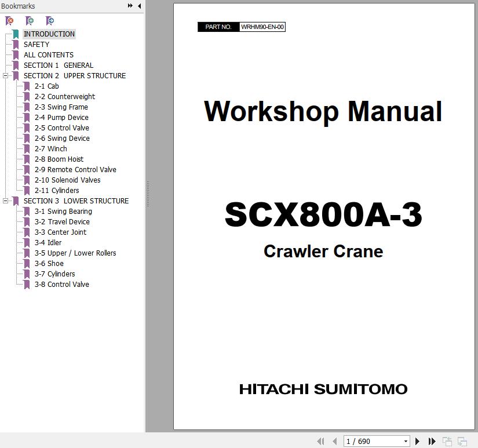
Task: Open the ALL CONTENTS bookmark
Action: (x=49, y=55)
